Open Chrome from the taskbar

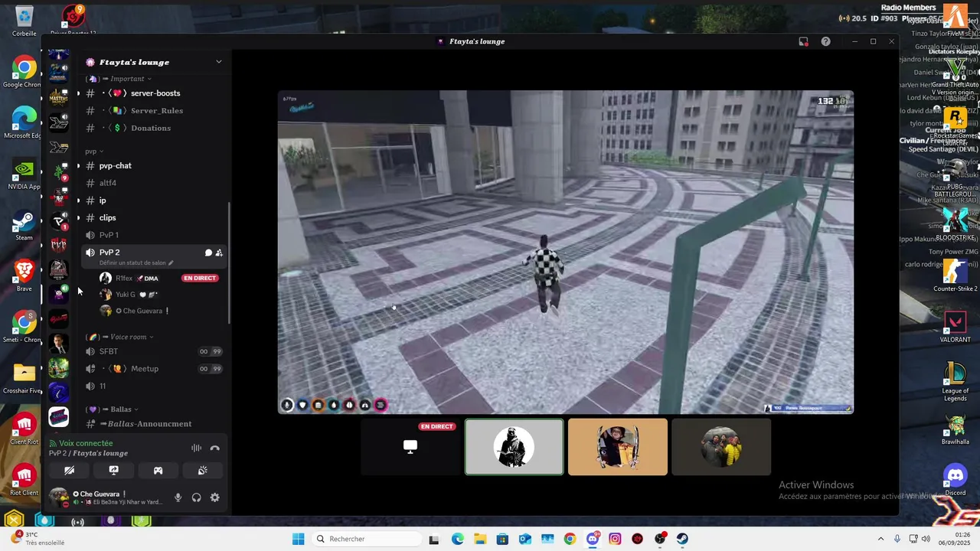point(570,539)
